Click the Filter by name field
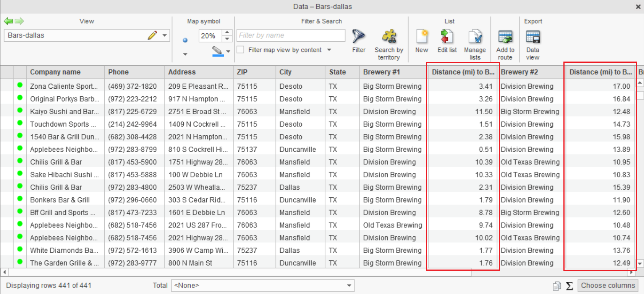 tap(291, 35)
